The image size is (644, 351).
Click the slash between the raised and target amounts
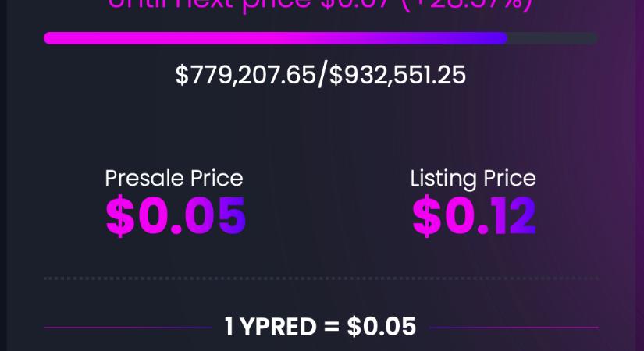pos(323,74)
